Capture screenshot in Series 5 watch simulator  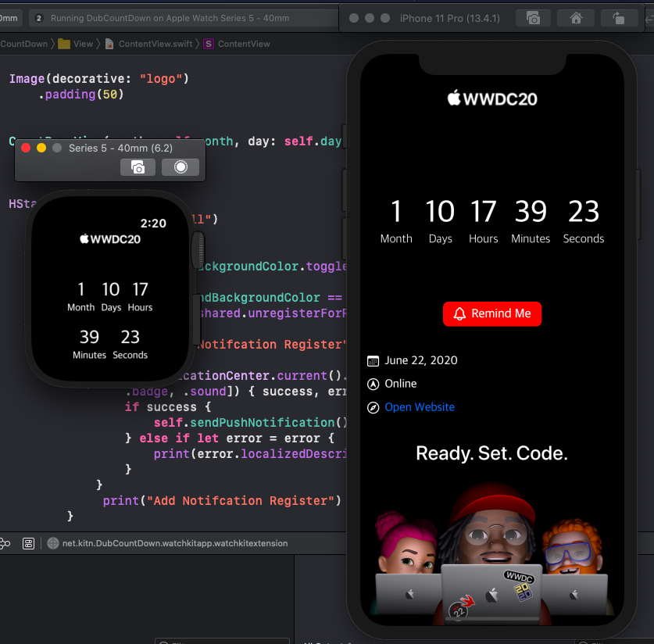click(138, 167)
